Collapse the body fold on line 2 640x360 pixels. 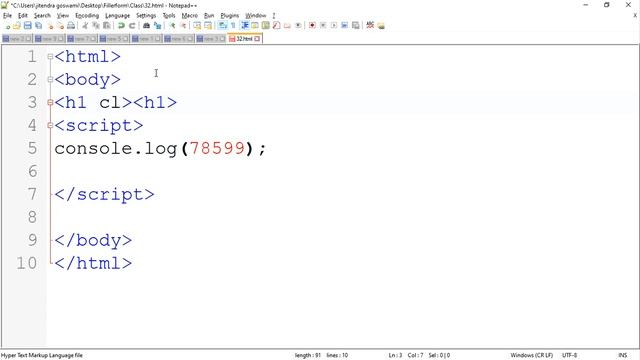click(x=50, y=80)
